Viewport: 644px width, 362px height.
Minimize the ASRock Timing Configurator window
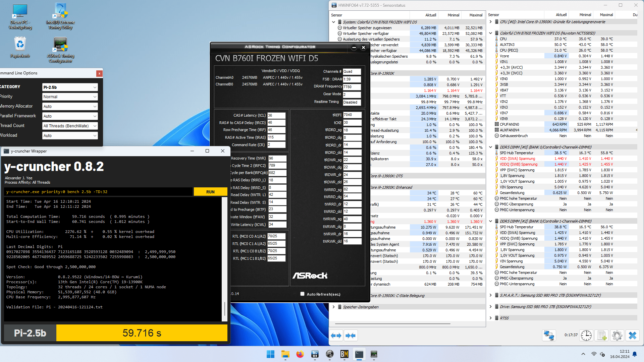click(x=354, y=48)
